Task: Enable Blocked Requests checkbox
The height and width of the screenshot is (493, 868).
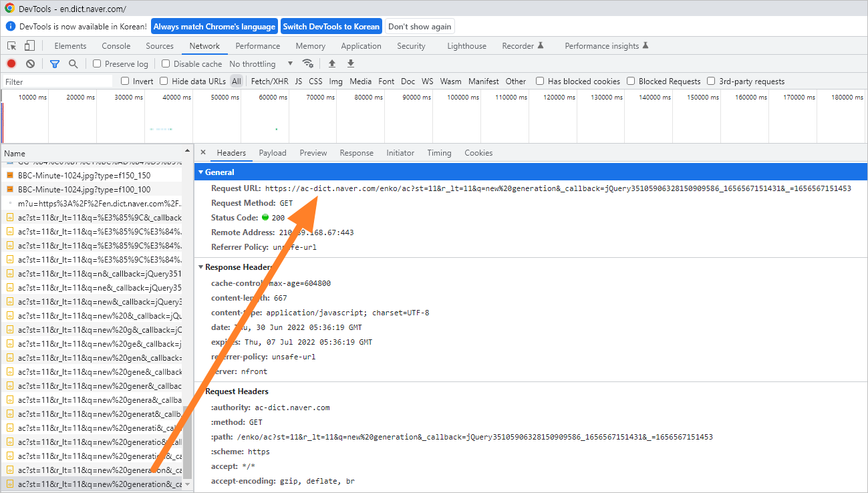Action: 631,81
